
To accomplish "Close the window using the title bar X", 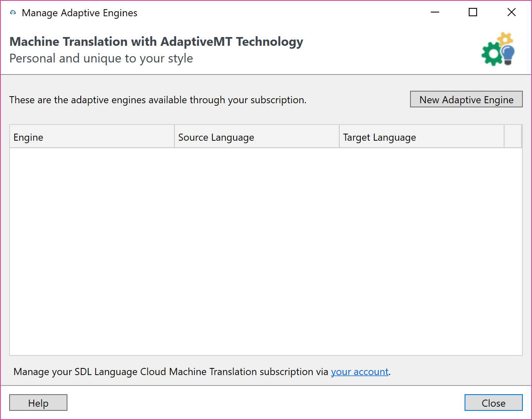I will click(512, 12).
